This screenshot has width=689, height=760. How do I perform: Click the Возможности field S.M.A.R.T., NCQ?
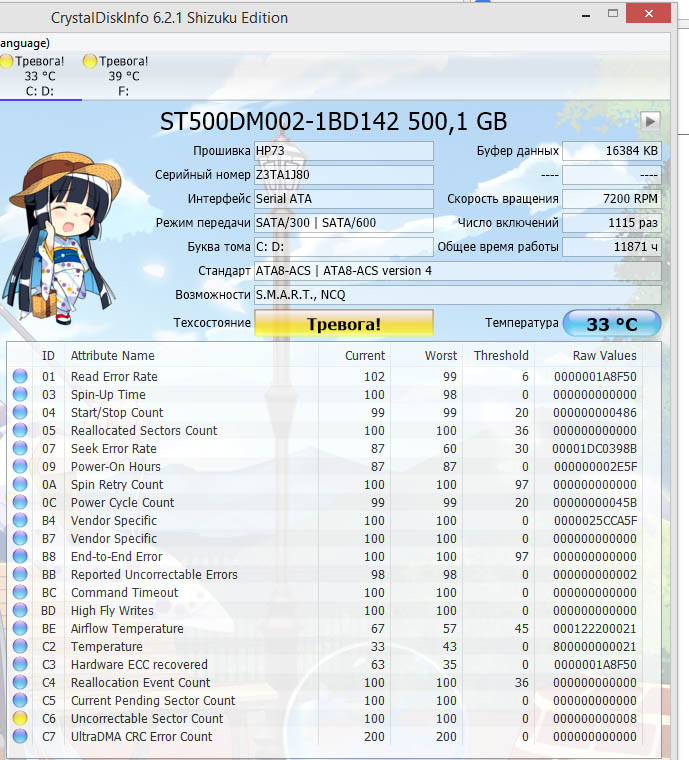click(x=457, y=295)
